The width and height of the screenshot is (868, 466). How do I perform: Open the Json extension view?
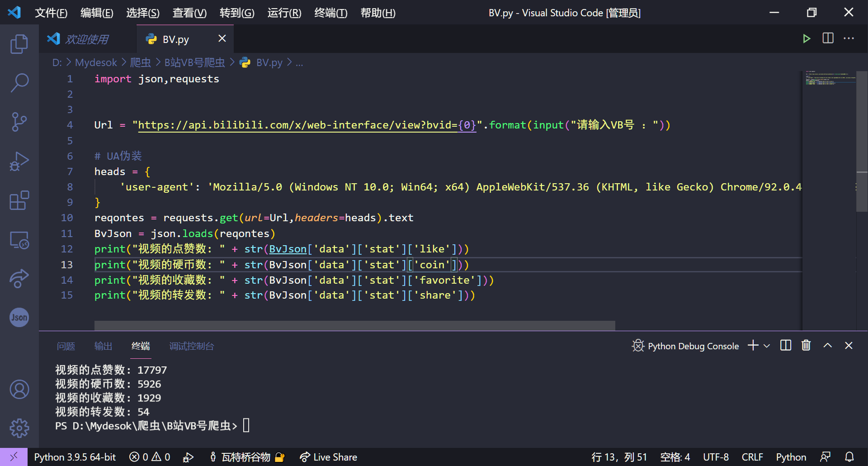[19, 317]
